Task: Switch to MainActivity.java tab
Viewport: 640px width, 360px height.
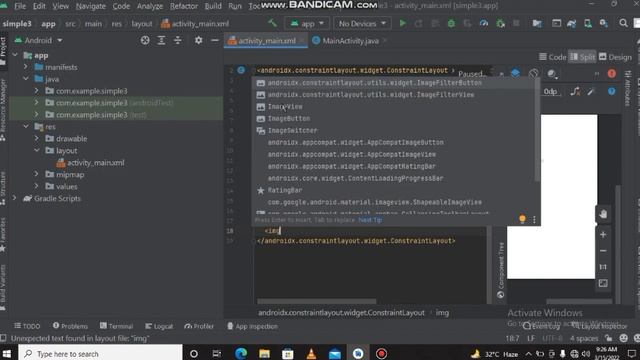Action: click(350, 41)
